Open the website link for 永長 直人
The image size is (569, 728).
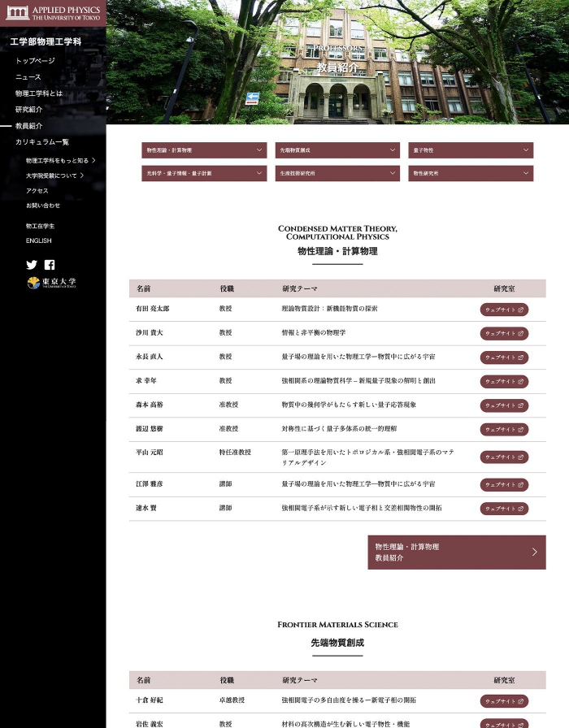504,357
